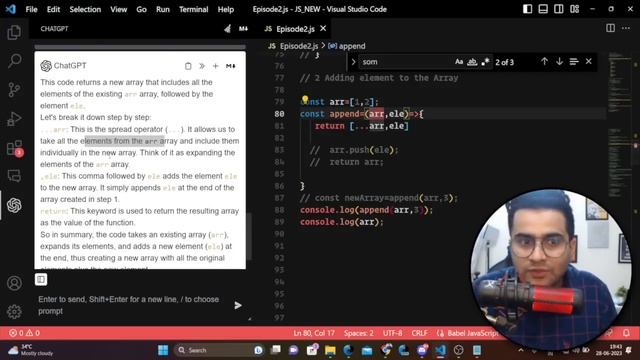The height and width of the screenshot is (360, 640).
Task: Open the Help menu
Action: click(x=226, y=9)
